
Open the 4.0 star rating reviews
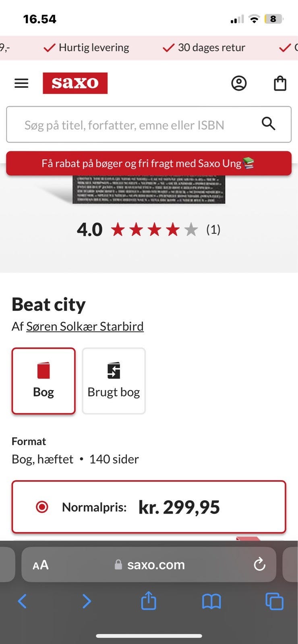tap(153, 229)
